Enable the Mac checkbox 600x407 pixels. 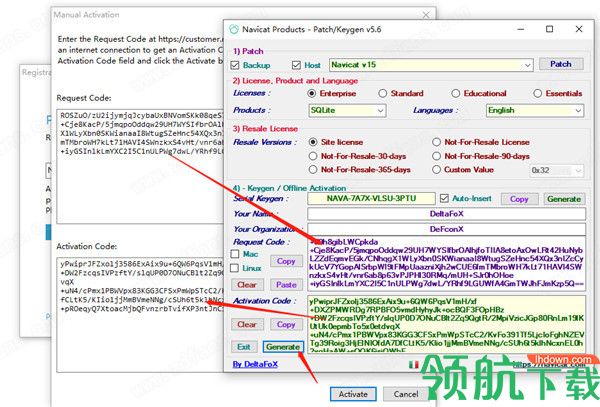[235, 254]
